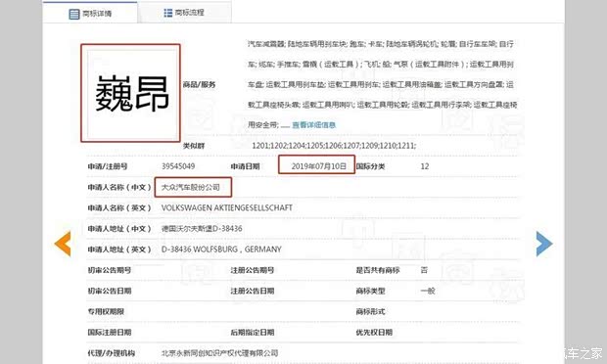Select agency 北京永新同创知识产权代理有限公司
This screenshot has height=364, width=607.
click(x=219, y=353)
